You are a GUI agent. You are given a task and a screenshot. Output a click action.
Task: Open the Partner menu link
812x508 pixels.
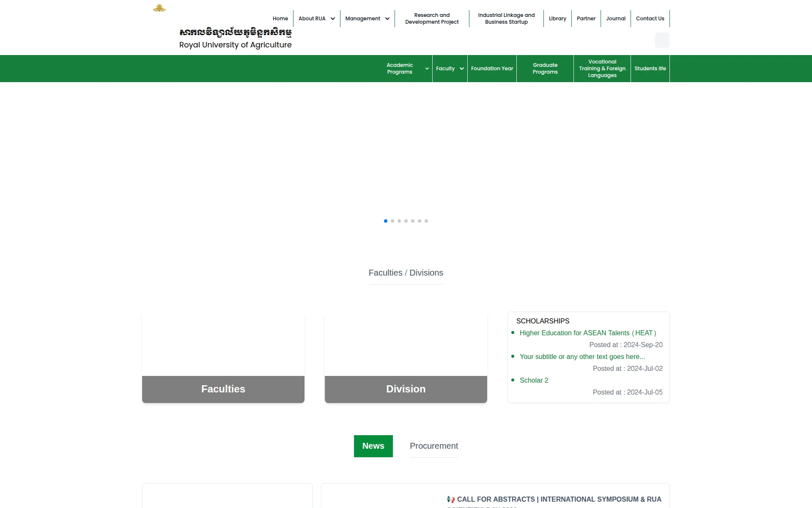(x=586, y=19)
